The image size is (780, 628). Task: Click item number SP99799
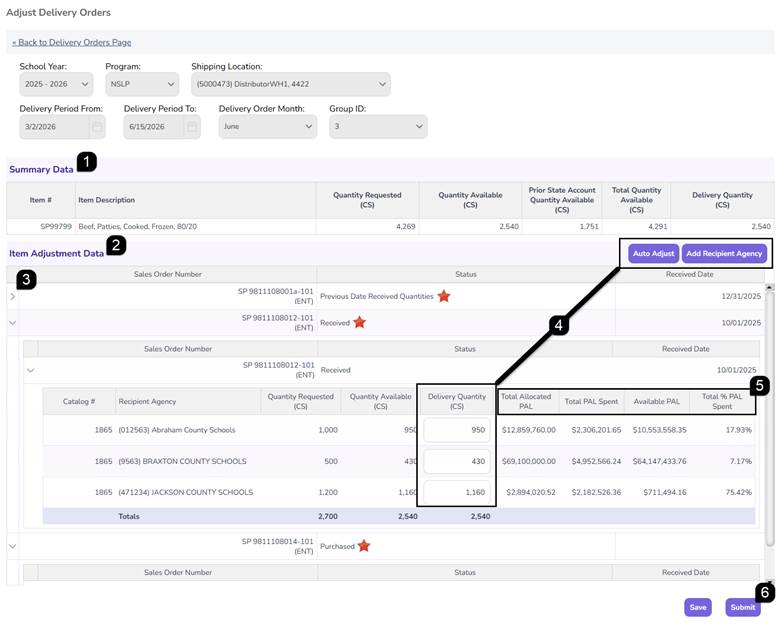56,226
